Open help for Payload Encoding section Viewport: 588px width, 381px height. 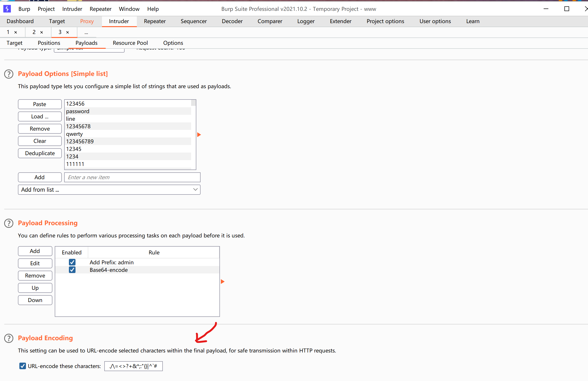[x=9, y=338]
